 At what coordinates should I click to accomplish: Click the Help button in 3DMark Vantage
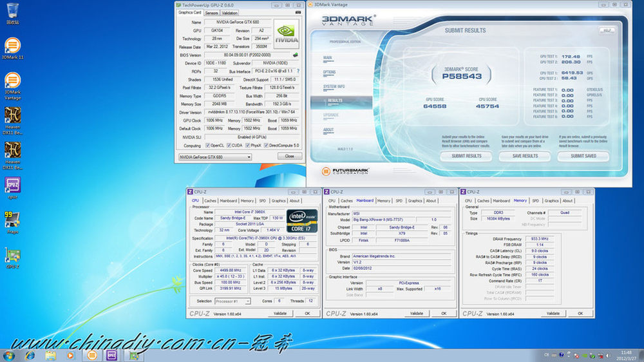[x=607, y=30]
